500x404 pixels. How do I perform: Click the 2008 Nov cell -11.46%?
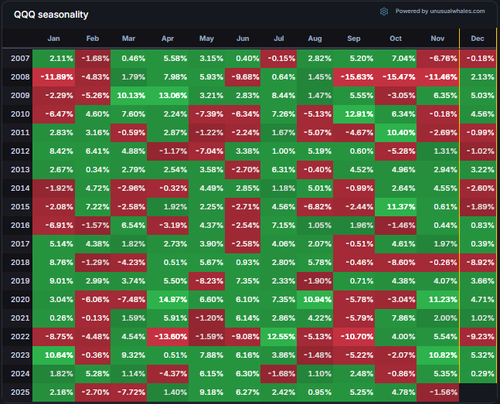(438, 77)
